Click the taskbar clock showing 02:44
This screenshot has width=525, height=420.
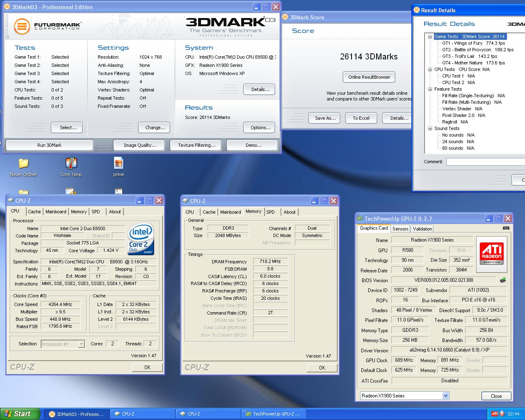513,414
